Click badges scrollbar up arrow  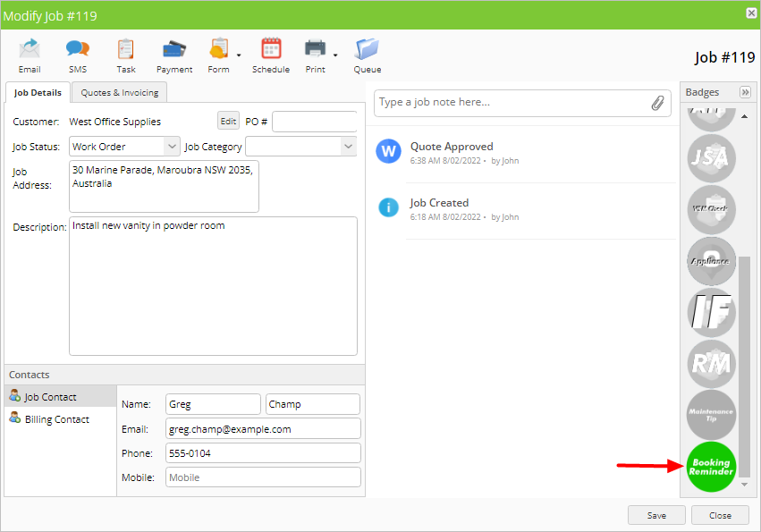tap(745, 116)
